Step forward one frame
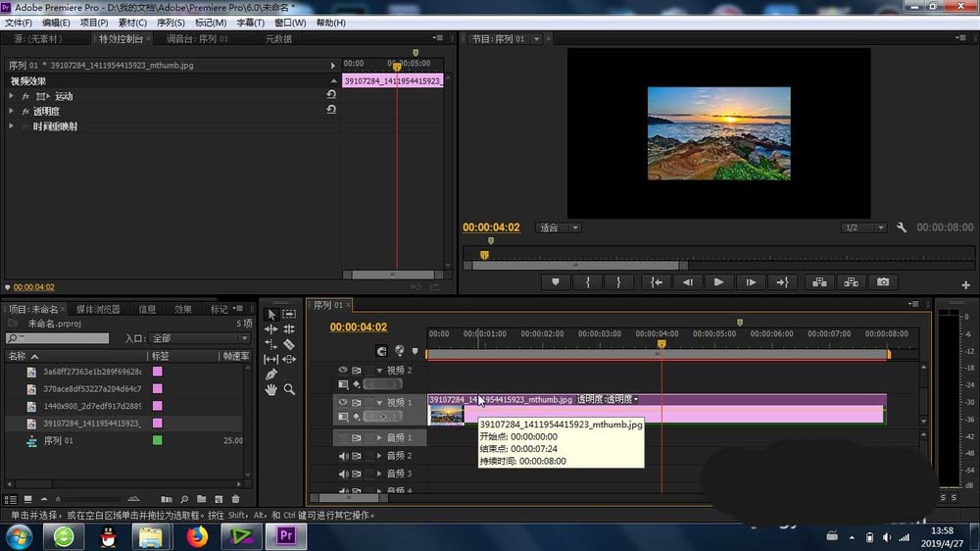This screenshot has height=551, width=980. [751, 282]
